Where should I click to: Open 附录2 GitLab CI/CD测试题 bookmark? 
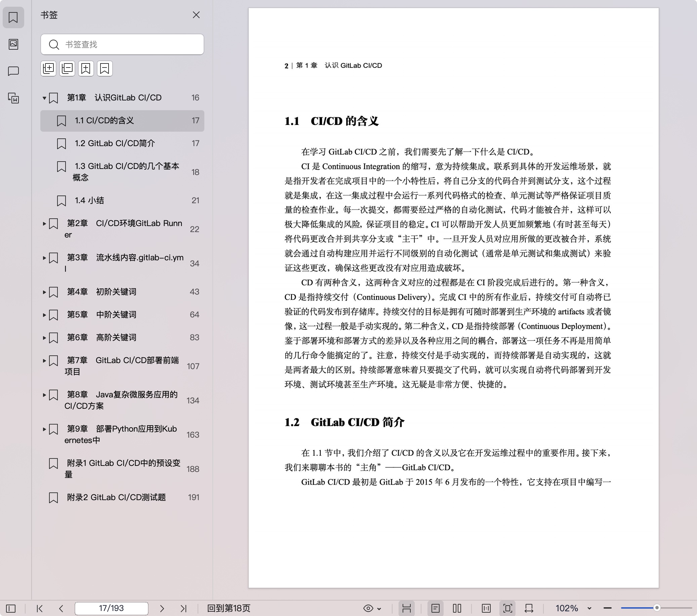[122, 497]
